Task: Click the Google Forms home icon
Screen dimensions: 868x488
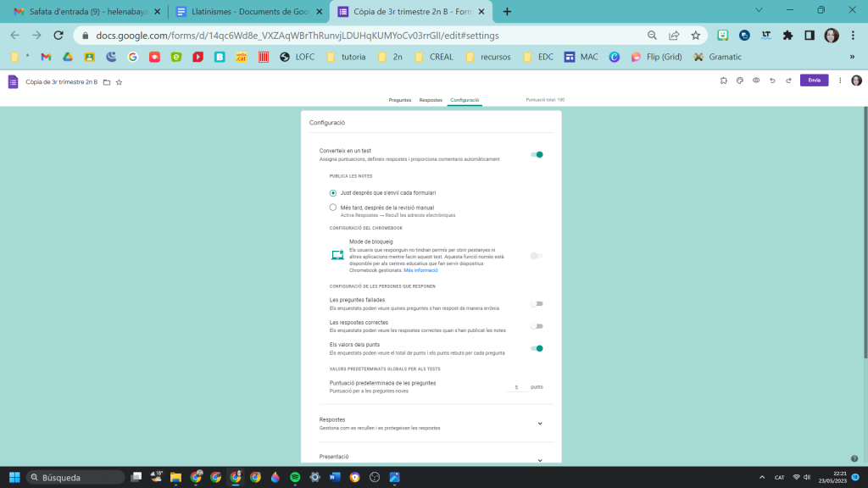Action: (x=13, y=81)
